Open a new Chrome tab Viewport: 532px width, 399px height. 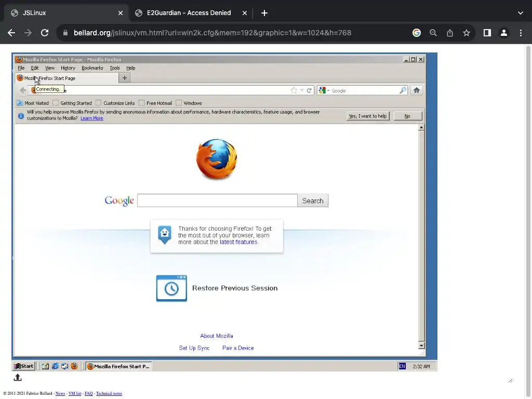[264, 13]
